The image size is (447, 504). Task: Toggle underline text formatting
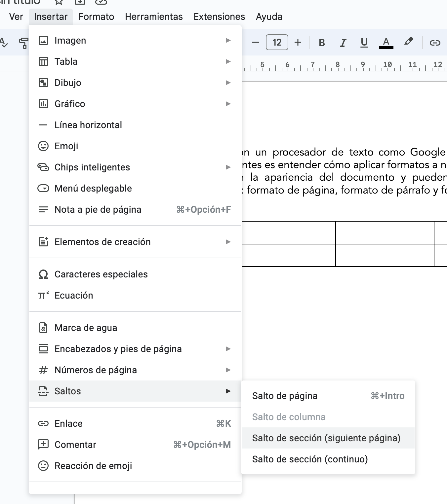pyautogui.click(x=364, y=43)
